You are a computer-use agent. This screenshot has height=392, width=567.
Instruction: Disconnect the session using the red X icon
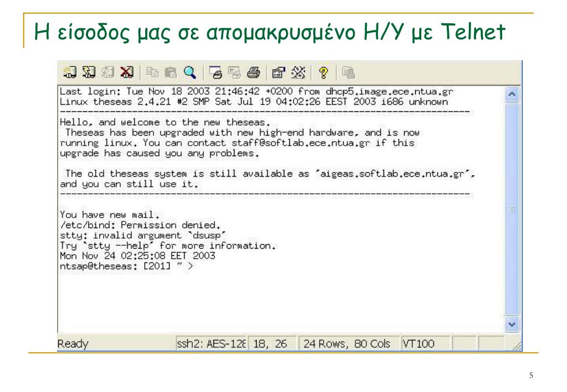(x=126, y=73)
